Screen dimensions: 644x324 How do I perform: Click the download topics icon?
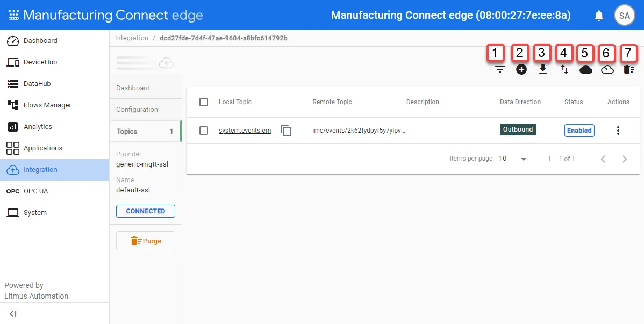[543, 70]
